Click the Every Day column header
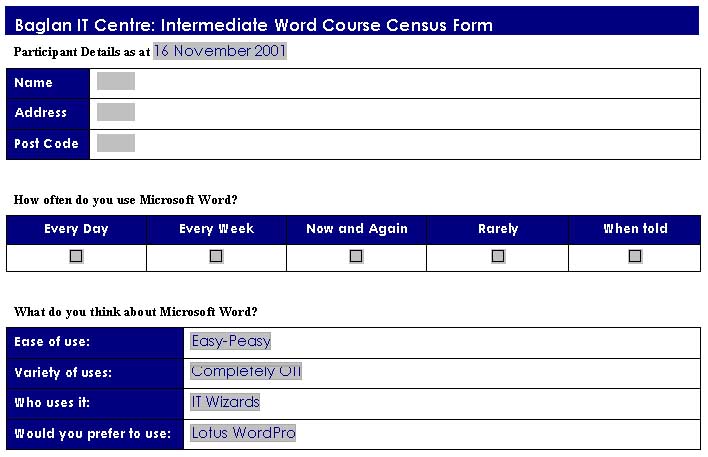Screen dimensions: 708x457 pos(76,230)
